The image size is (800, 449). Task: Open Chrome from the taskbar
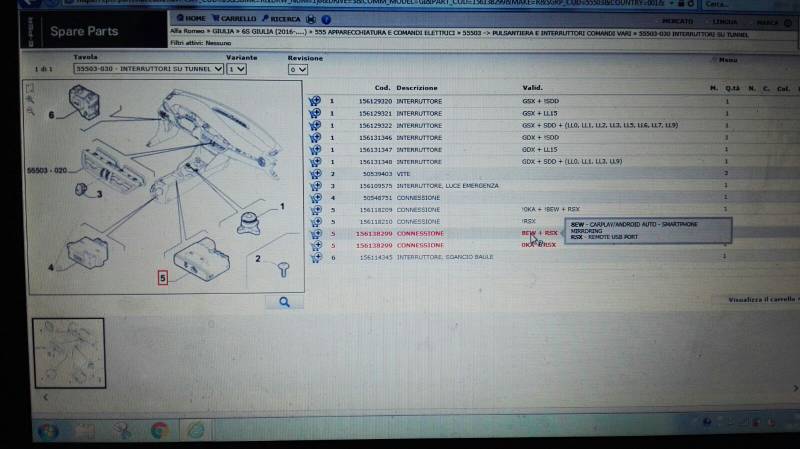click(x=158, y=430)
